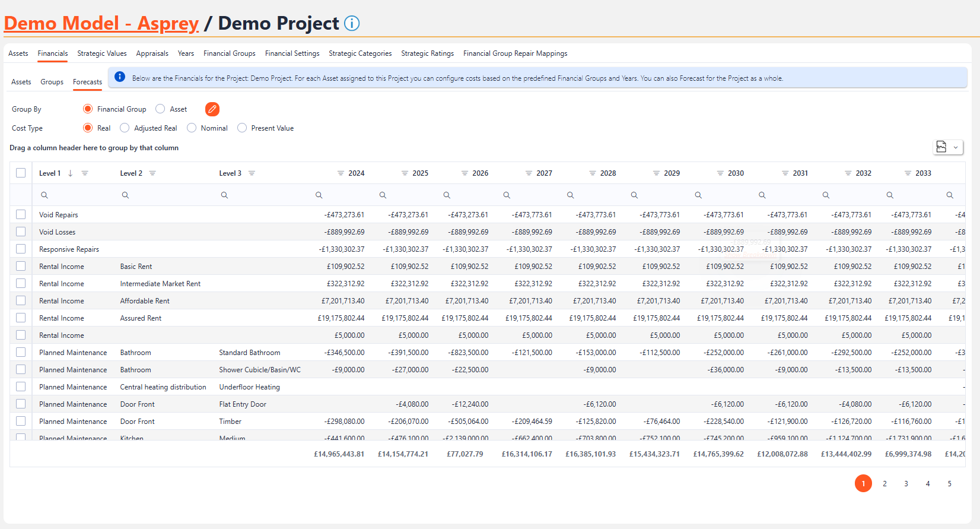
Task: Click the 2024 column filter icon
Action: point(341,173)
